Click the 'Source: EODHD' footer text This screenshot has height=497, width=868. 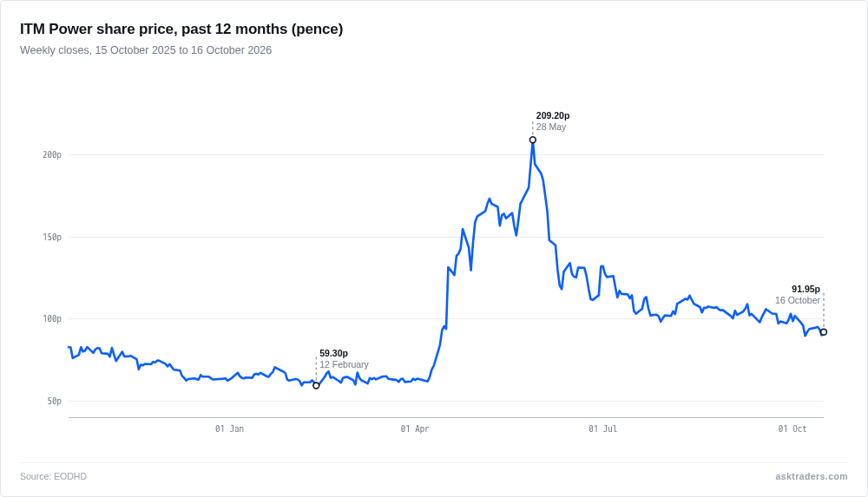pos(53,476)
